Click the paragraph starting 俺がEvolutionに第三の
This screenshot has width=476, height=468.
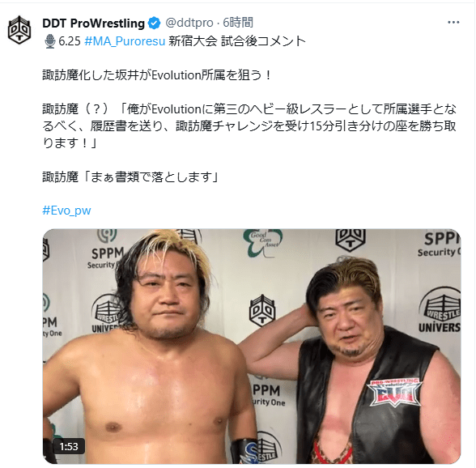[249, 126]
